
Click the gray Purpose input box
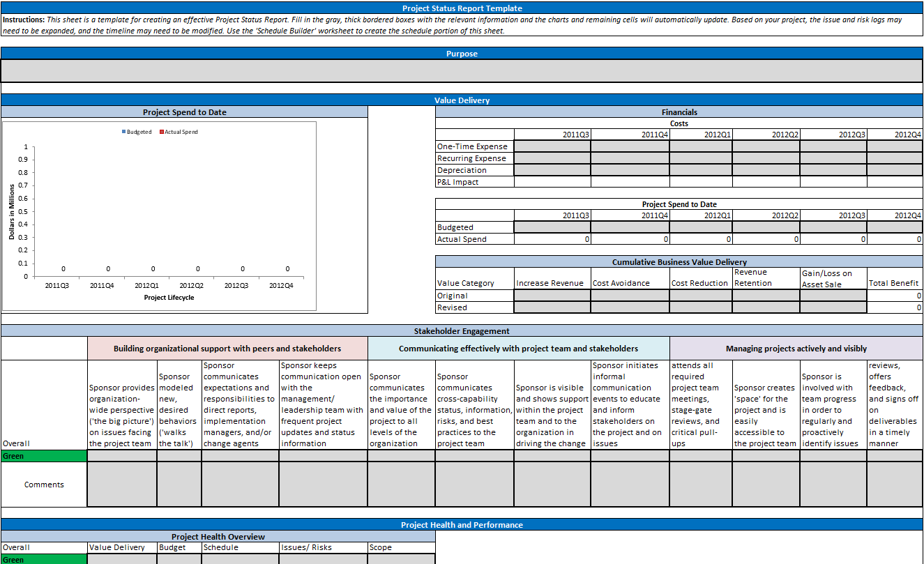462,71
